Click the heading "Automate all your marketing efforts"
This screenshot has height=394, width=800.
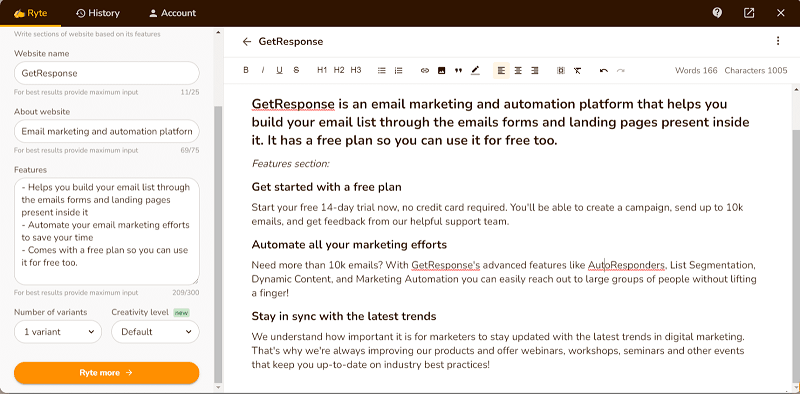click(349, 245)
